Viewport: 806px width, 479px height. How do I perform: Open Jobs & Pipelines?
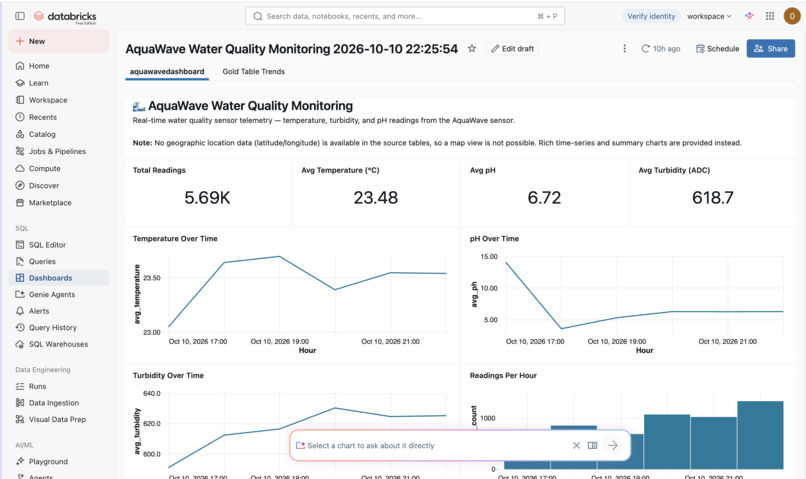[x=59, y=151]
